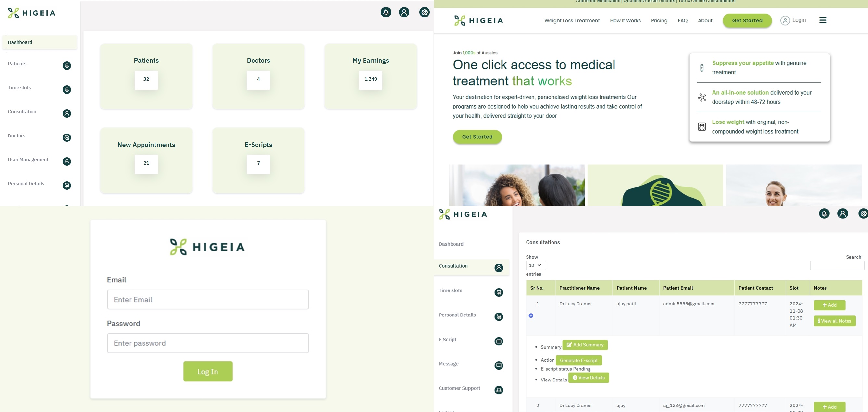Click the User Management sidebar icon

(67, 161)
